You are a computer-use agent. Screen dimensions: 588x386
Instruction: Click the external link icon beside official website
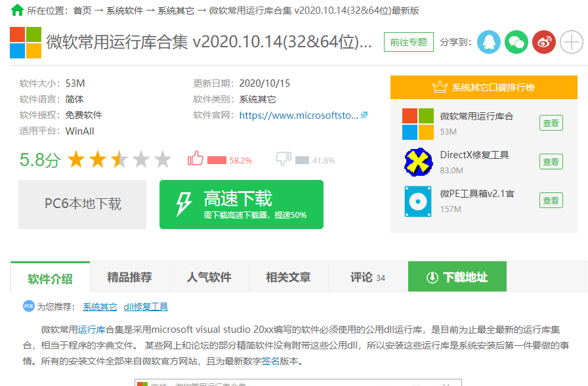[364, 115]
